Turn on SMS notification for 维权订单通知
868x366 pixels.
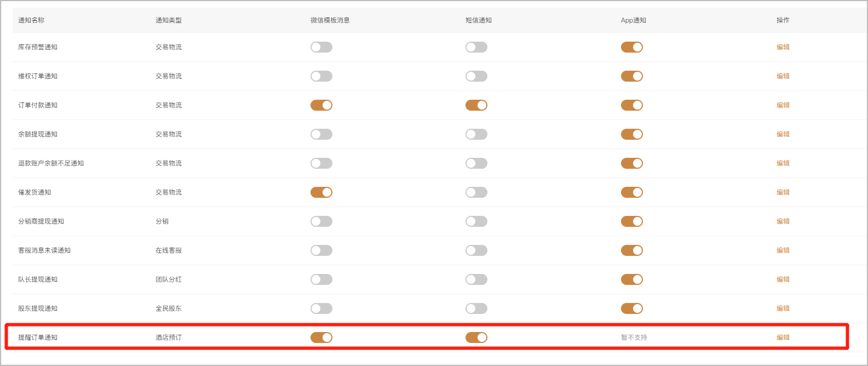(476, 76)
